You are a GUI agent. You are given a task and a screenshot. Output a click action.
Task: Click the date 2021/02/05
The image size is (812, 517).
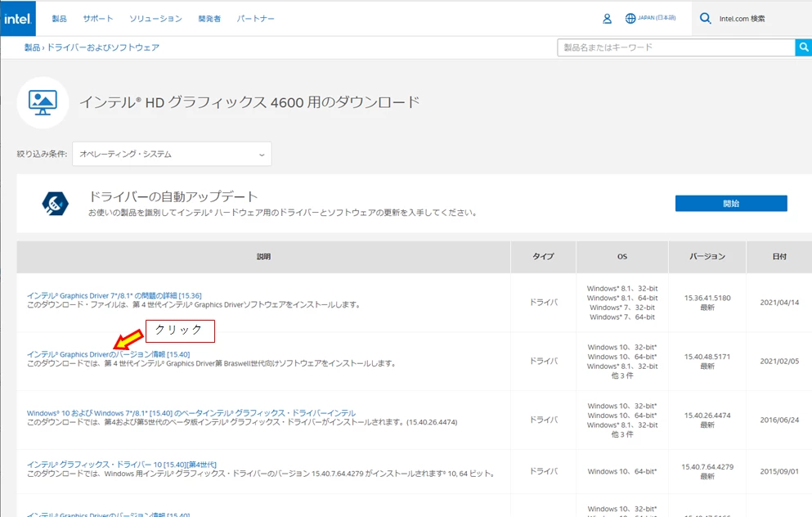point(779,361)
